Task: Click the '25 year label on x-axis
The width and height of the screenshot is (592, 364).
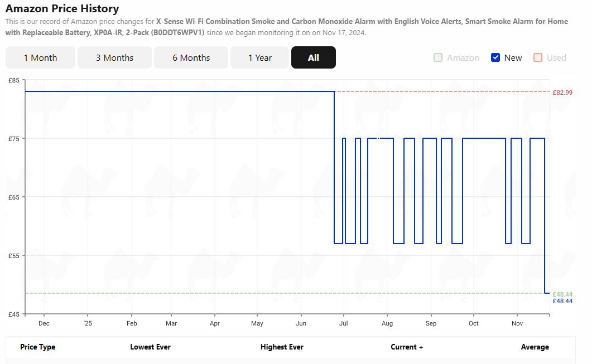Action: (88, 323)
